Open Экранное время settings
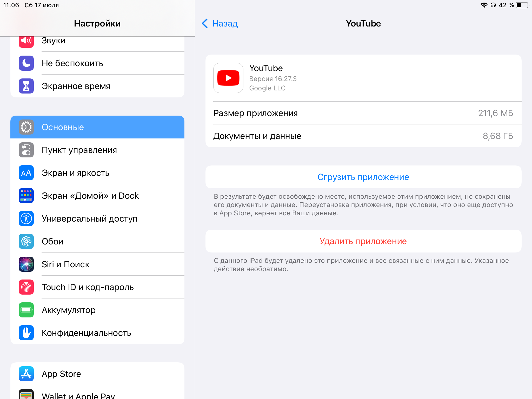The height and width of the screenshot is (399, 532). point(97,86)
